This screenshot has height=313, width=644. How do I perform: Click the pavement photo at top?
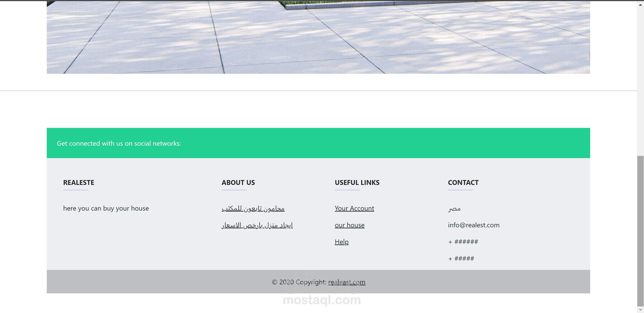(318, 38)
